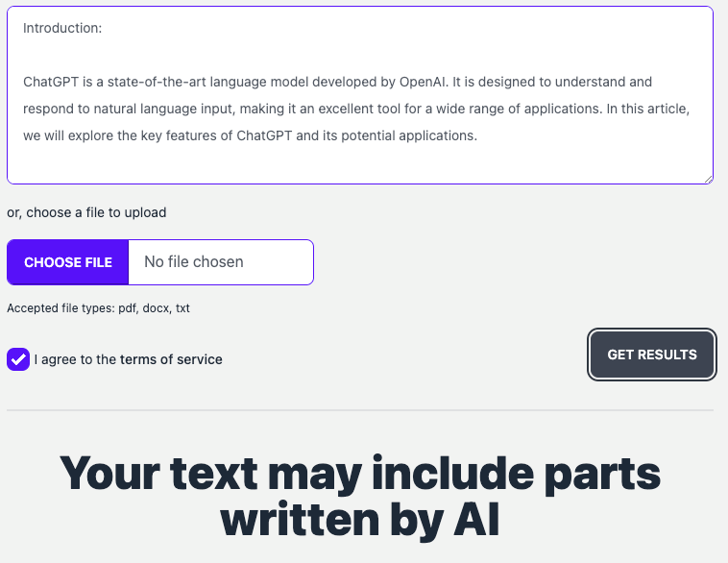Place cursor after "potential applications."
This screenshot has width=728, height=563.
(477, 135)
